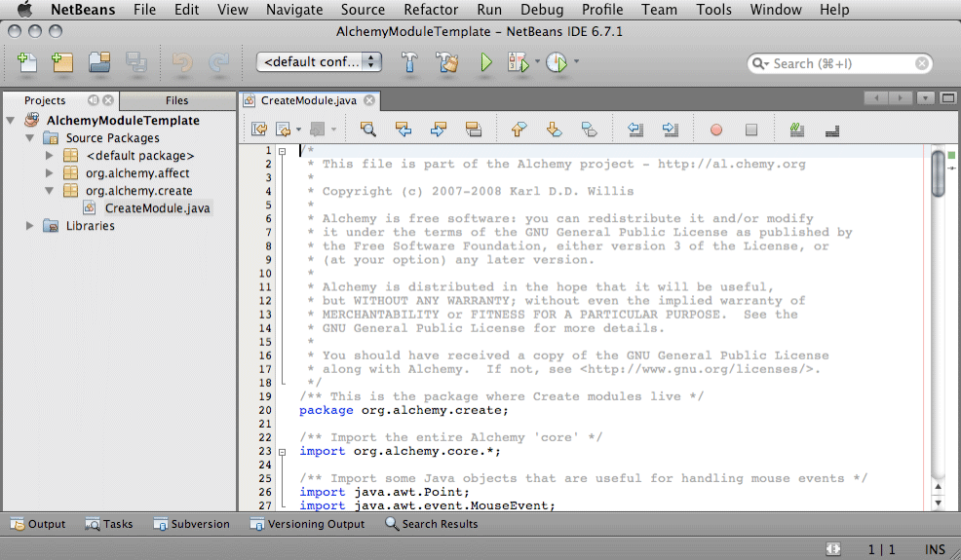Open the Apple menu
The image size is (961, 560).
coord(24,10)
